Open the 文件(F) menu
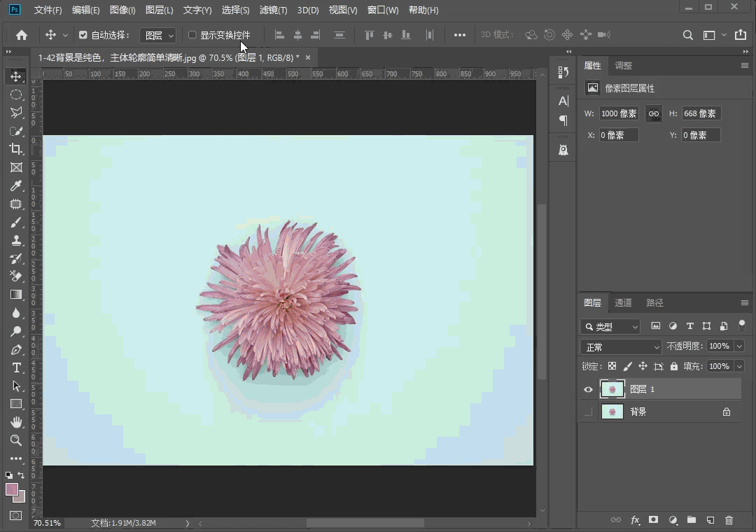756x532 pixels. point(48,10)
